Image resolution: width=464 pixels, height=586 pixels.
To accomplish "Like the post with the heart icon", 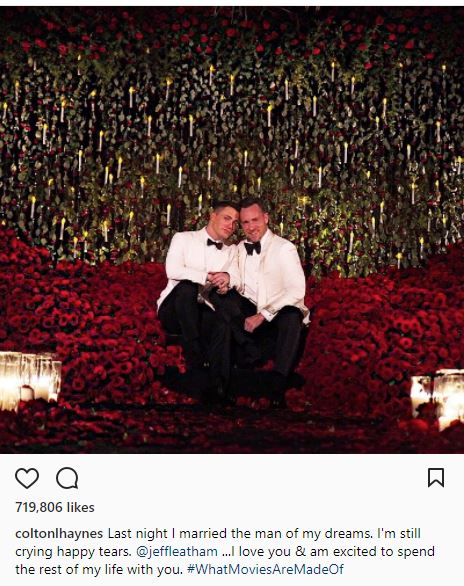I will tap(27, 478).
